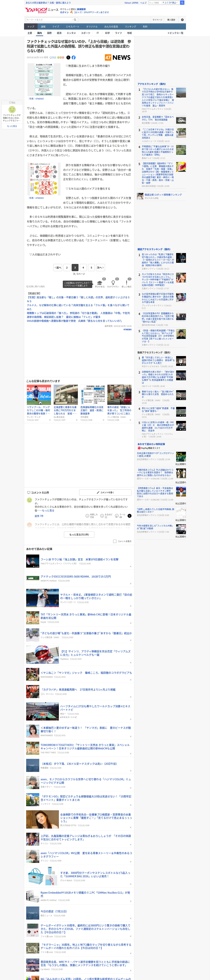Viewport: 210px width, 980px height.
Task: Share the top comment on X
Action: [x=130, y=516]
